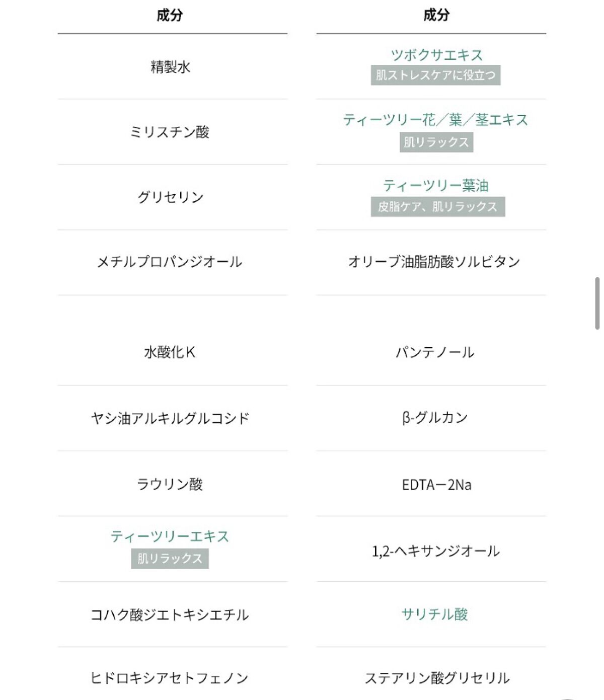This screenshot has width=604, height=700.
Task: Click the パンテノール ingredient entry
Action: click(435, 352)
